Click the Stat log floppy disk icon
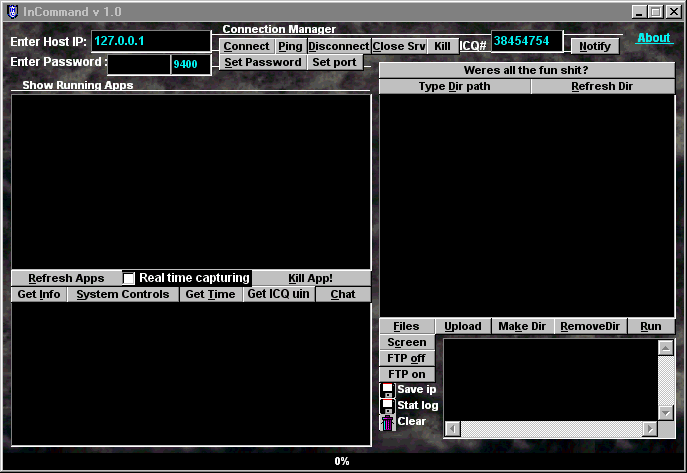This screenshot has width=687, height=473. click(387, 406)
